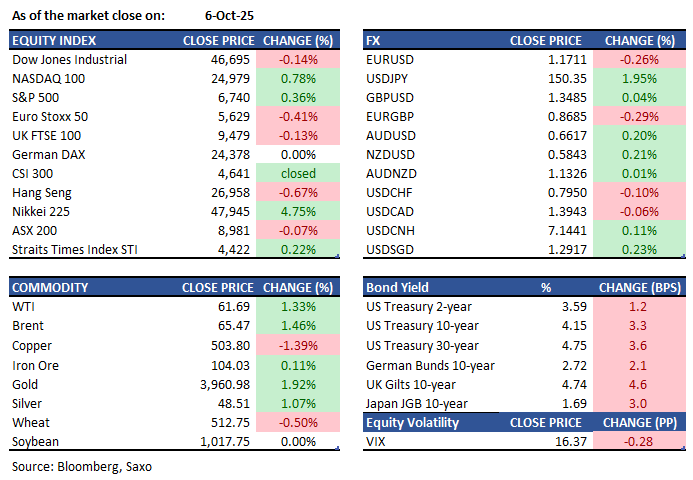Screen dimensions: 693x480
Task: Select the Gold close price 3,960.98
Action: (x=217, y=384)
